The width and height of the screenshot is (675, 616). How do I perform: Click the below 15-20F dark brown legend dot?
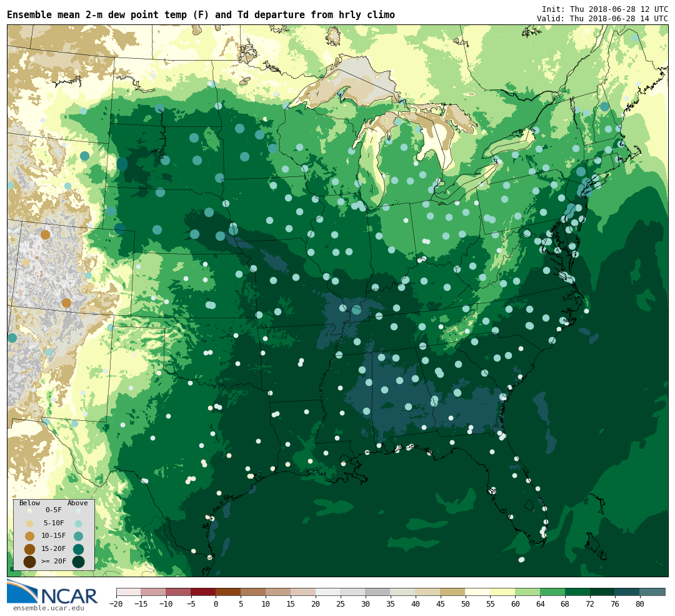click(30, 549)
